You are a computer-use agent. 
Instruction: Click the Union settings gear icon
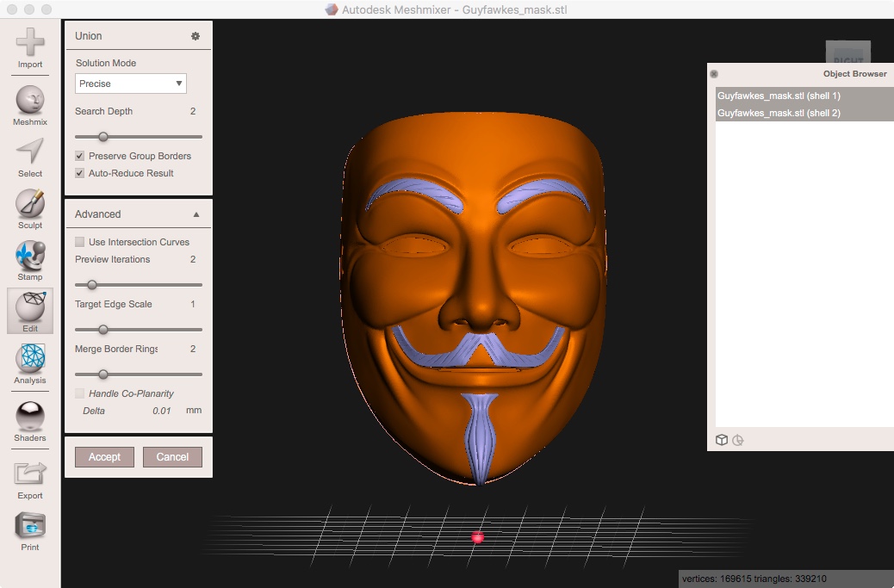[196, 36]
